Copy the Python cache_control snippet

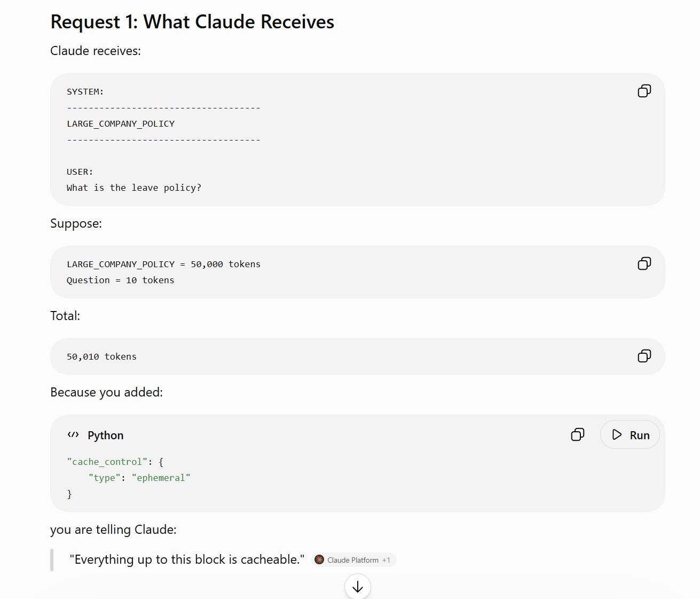(577, 434)
